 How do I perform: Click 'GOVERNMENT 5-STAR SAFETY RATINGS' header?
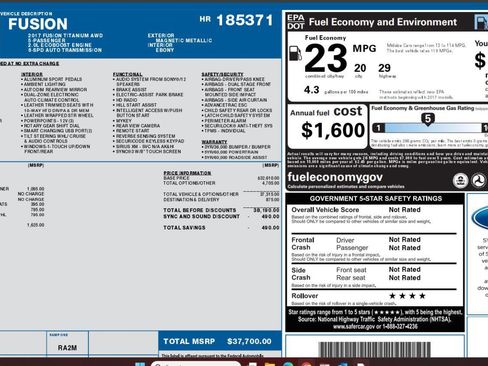tap(376, 199)
